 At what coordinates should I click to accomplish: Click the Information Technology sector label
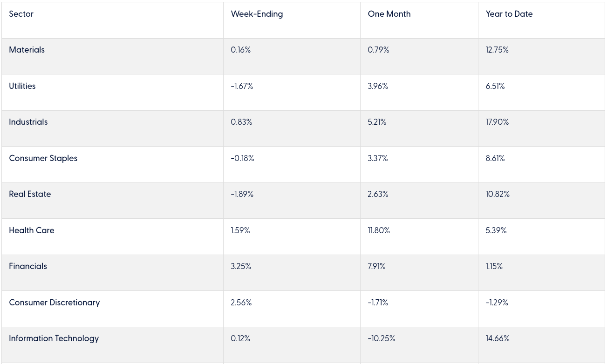point(54,338)
